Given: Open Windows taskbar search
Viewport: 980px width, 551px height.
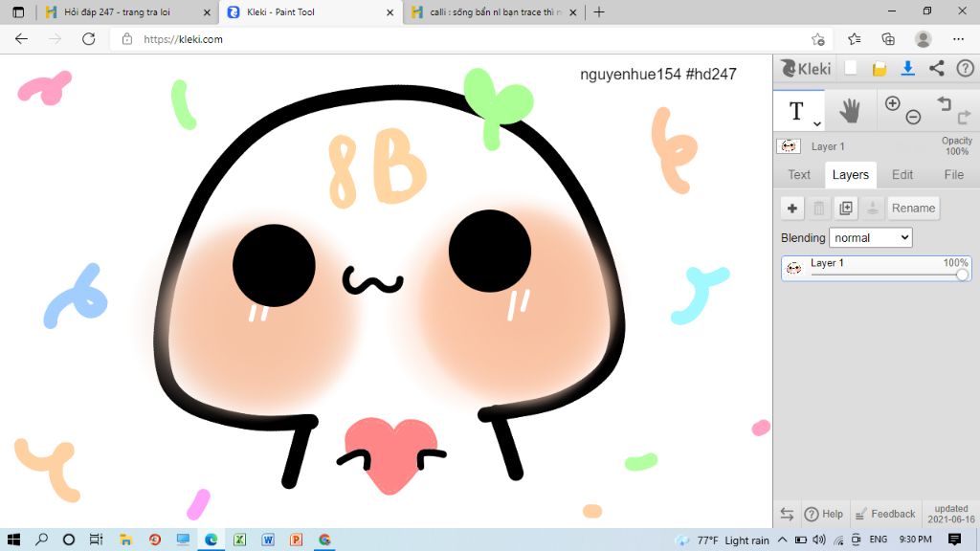Looking at the screenshot, I should tap(41, 540).
